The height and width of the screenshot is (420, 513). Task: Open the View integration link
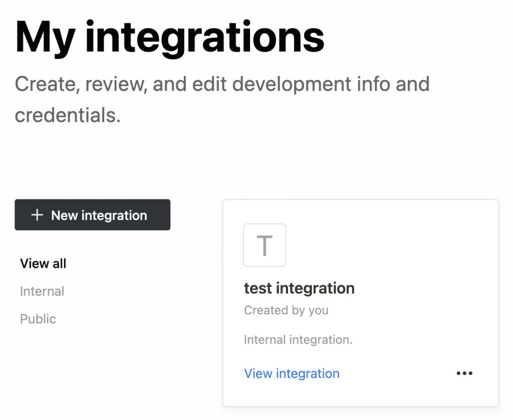[292, 373]
